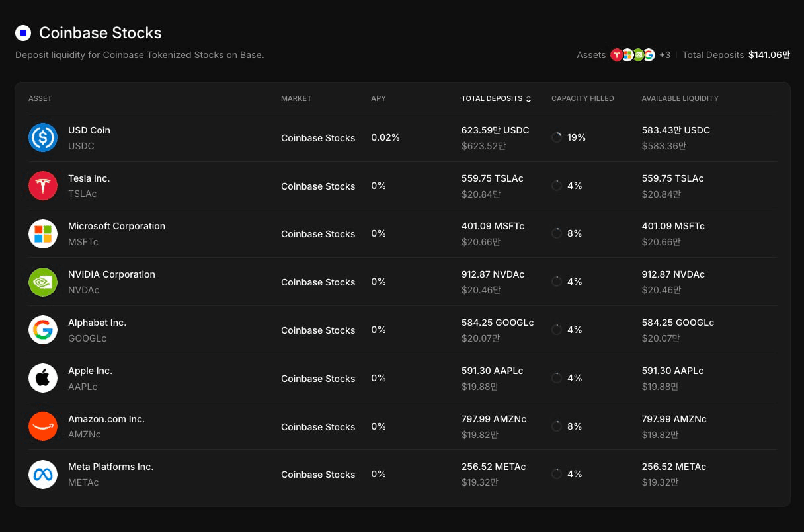Click the Tesla asset icon

point(43,186)
